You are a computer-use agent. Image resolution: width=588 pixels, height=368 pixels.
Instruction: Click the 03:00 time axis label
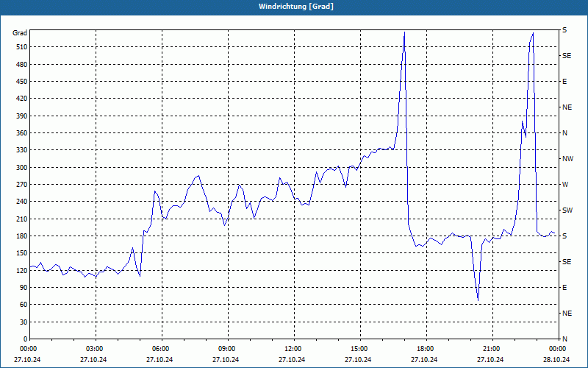pyautogui.click(x=94, y=349)
